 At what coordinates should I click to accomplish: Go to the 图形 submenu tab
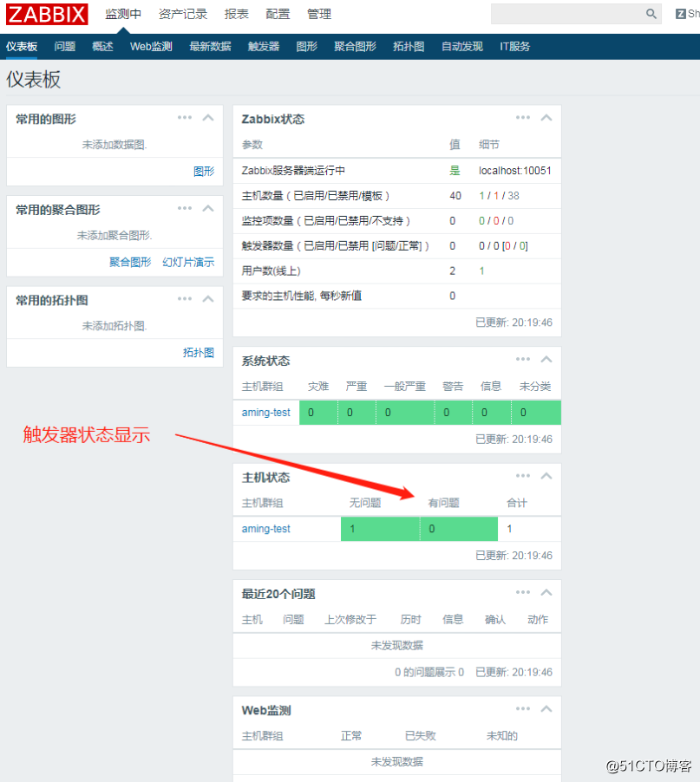click(x=307, y=46)
